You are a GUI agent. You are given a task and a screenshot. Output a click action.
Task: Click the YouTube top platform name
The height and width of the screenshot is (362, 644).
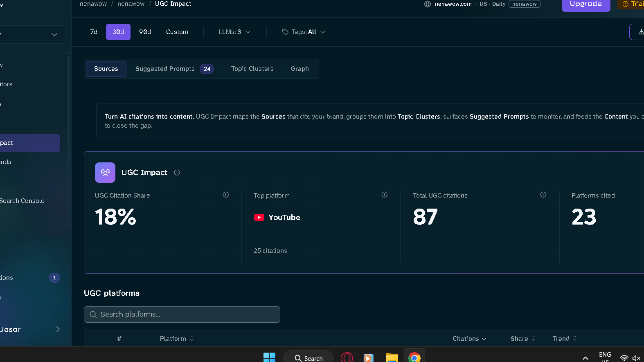[x=284, y=218]
